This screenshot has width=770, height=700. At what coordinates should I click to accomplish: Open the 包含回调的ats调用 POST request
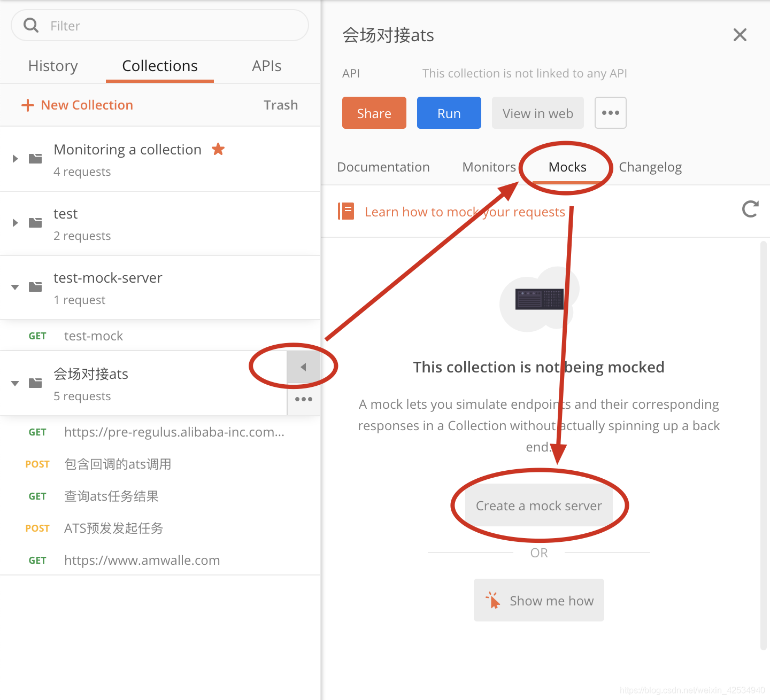pyautogui.click(x=160, y=464)
